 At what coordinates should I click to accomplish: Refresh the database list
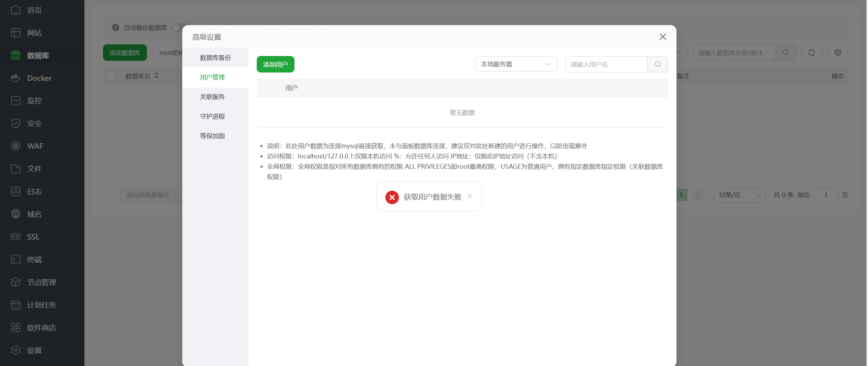pos(811,52)
